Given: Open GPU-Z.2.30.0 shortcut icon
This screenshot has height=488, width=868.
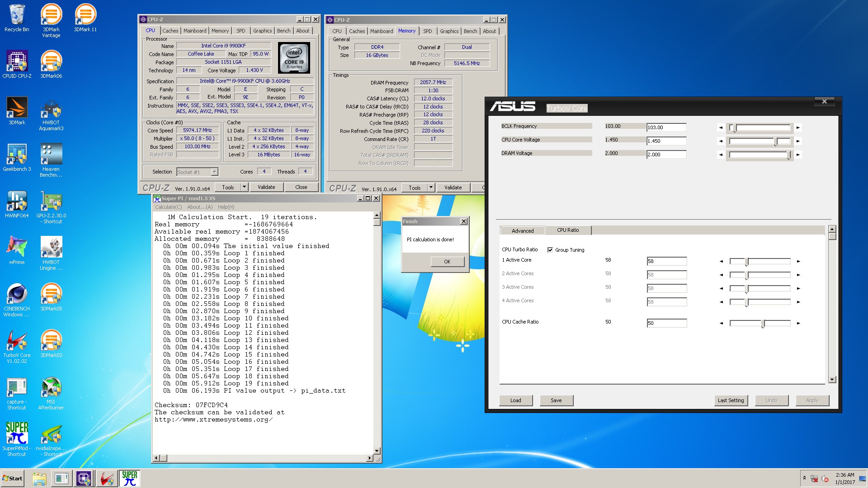Looking at the screenshot, I should pyautogui.click(x=51, y=207).
